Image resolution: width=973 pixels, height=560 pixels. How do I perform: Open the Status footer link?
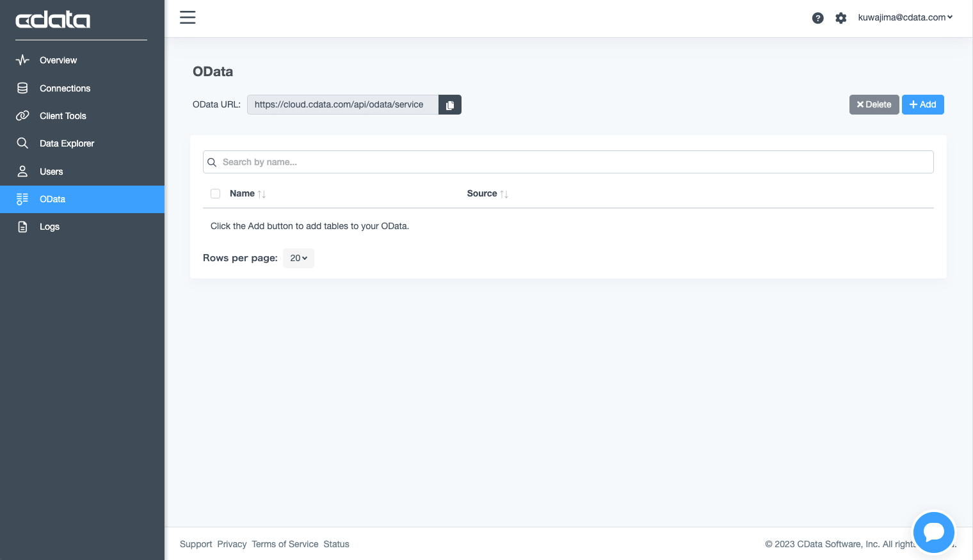point(336,544)
